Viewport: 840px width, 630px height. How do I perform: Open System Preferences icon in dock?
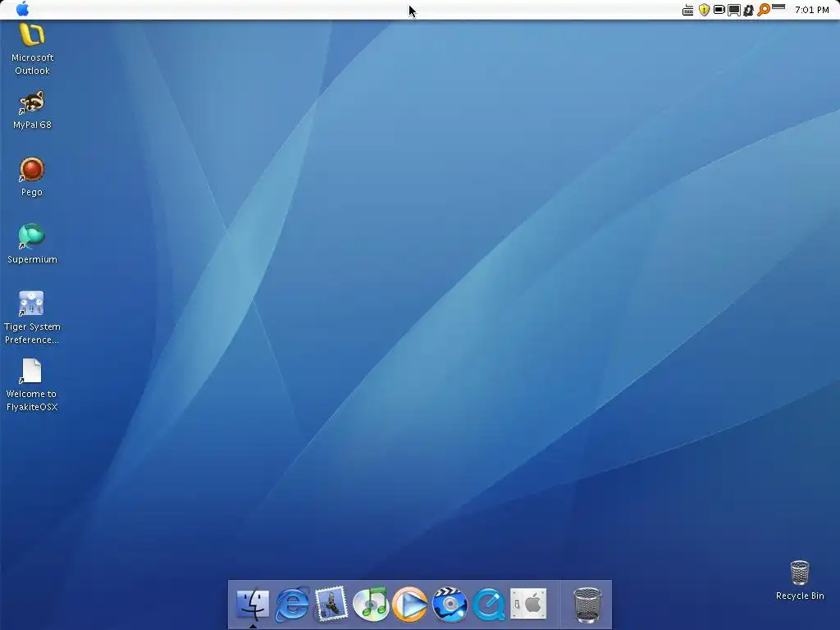(x=528, y=604)
